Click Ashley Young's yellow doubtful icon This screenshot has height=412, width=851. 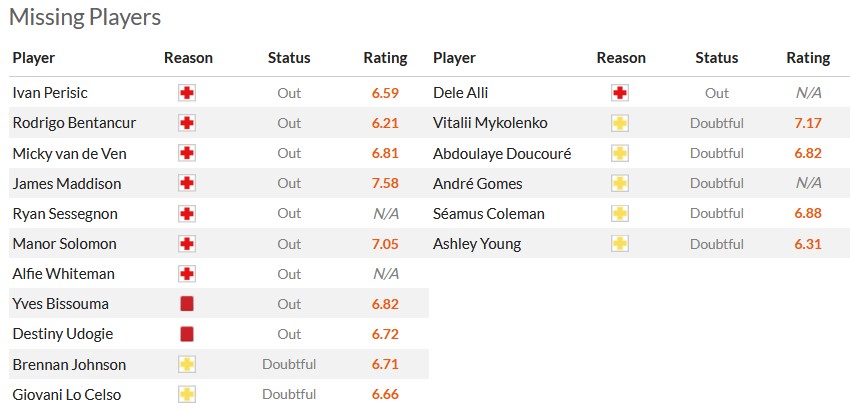point(619,244)
